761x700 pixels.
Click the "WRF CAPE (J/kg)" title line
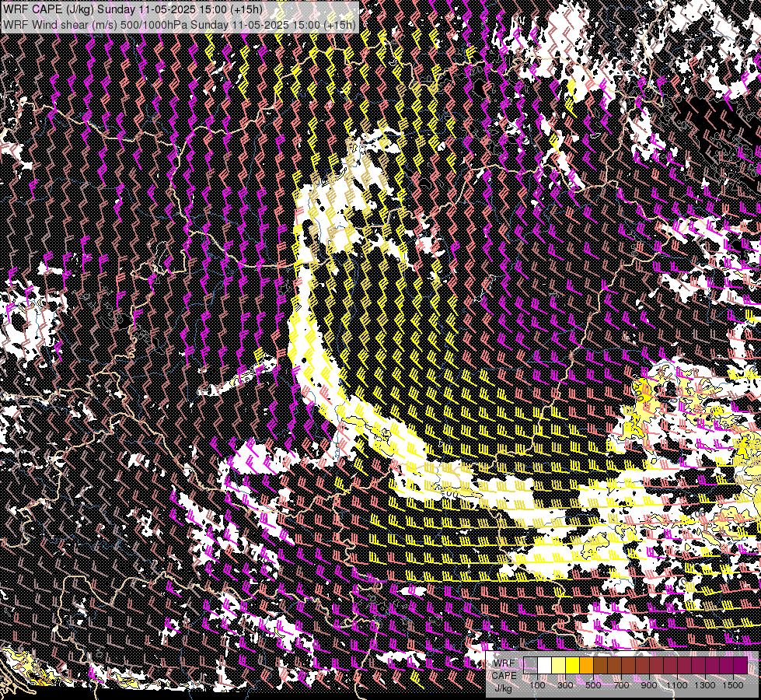(x=132, y=9)
